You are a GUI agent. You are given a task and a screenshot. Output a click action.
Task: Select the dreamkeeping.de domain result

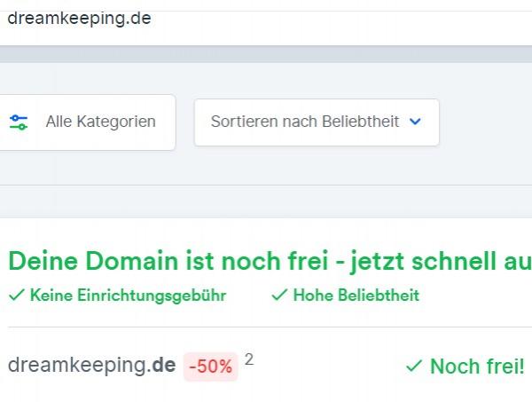(x=92, y=366)
